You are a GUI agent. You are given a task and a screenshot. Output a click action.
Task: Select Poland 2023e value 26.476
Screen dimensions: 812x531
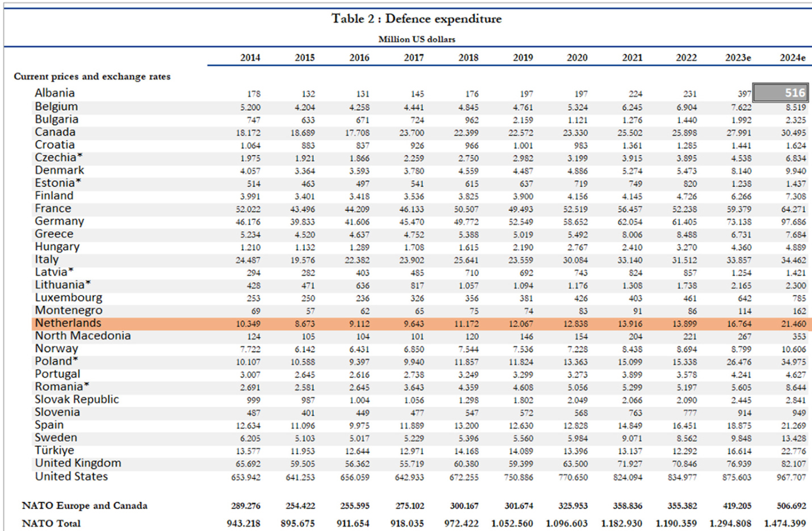pyautogui.click(x=739, y=362)
